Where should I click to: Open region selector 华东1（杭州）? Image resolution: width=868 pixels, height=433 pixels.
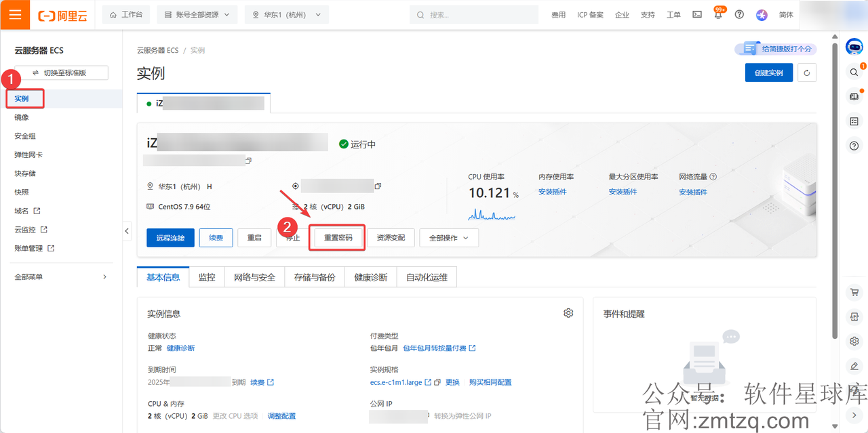coord(287,15)
